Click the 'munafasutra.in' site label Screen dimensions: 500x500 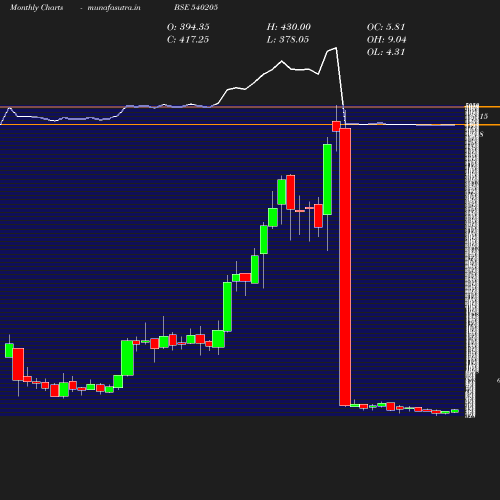pos(114,7)
